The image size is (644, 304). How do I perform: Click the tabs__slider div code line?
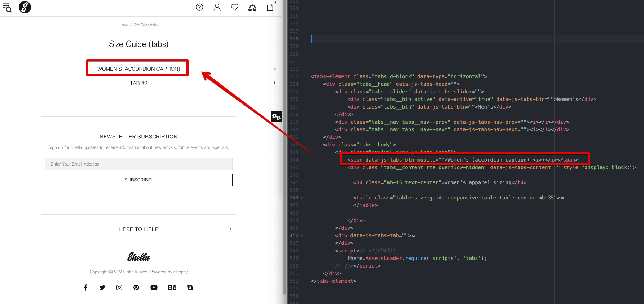point(410,92)
